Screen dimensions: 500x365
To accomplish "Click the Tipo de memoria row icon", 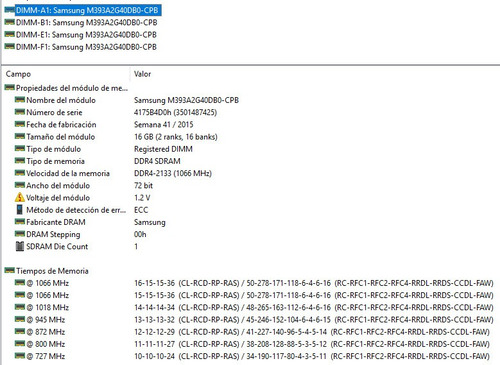I will pos(20,161).
